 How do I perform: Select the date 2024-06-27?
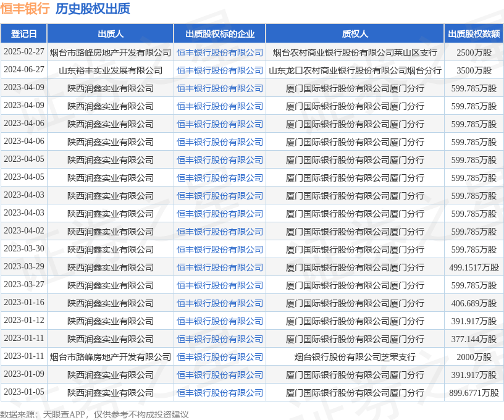[24, 70]
